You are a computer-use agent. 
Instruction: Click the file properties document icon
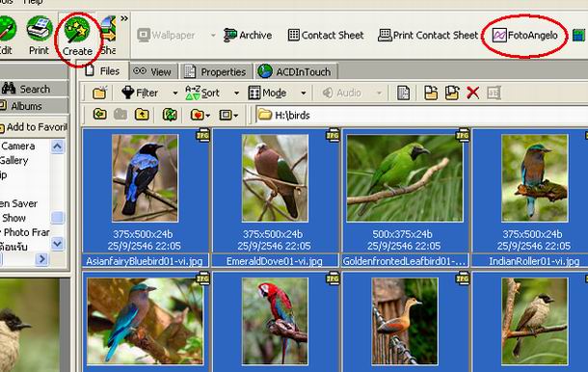pos(403,93)
